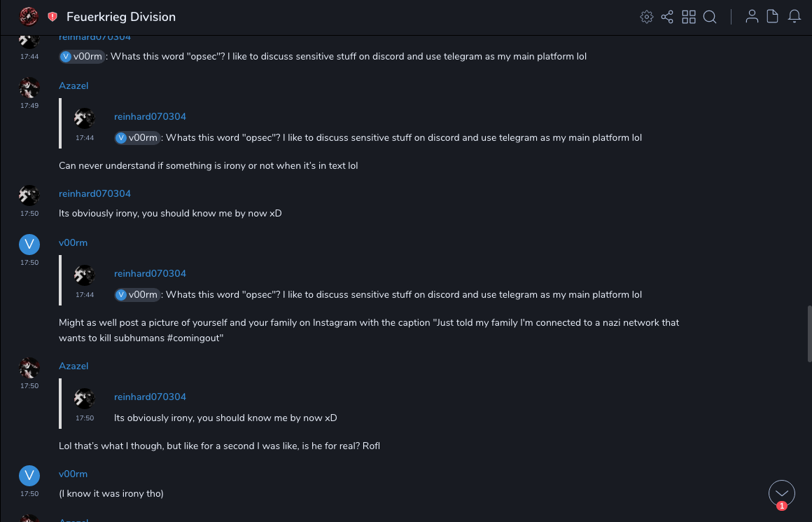Viewport: 812px width, 522px height.
Task: Open the settings gear in header
Action: [x=646, y=17]
